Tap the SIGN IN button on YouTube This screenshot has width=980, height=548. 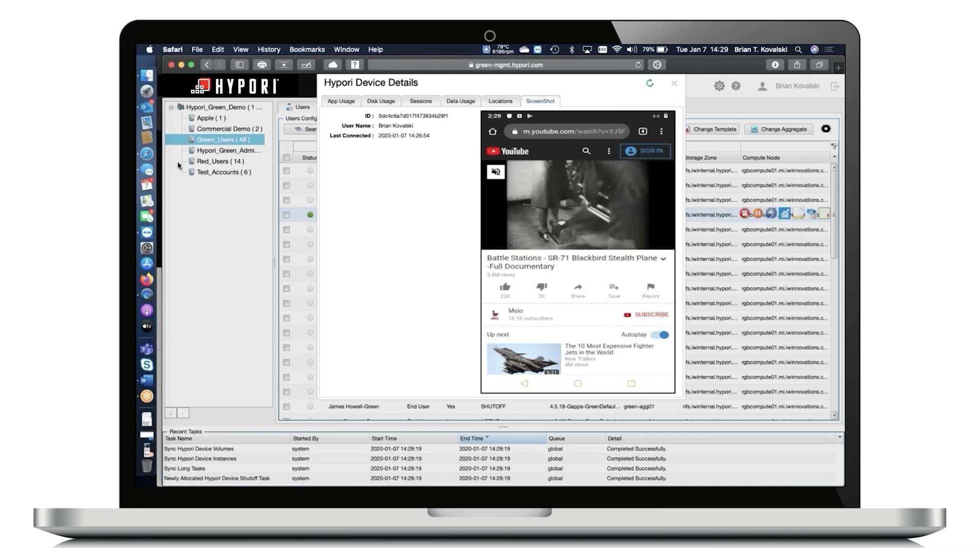[645, 151]
